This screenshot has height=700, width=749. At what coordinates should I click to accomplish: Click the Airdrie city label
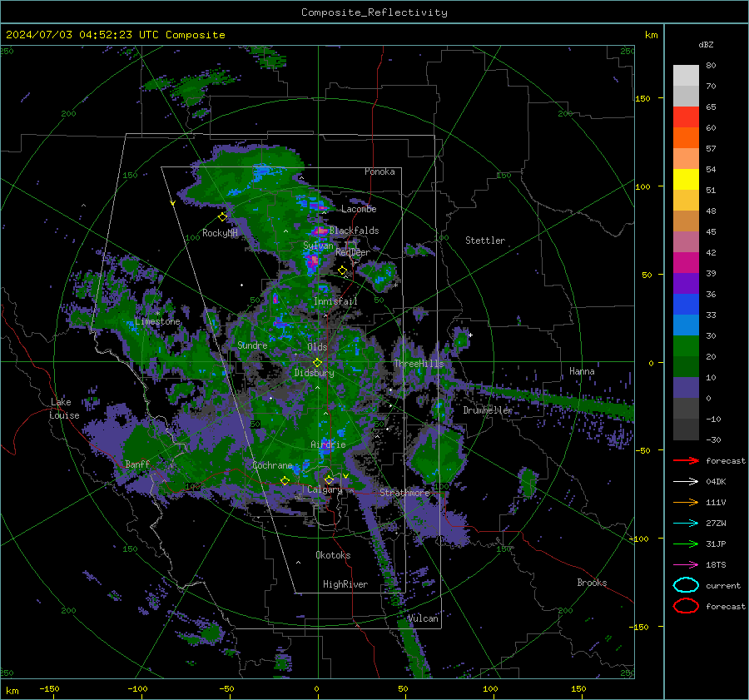(328, 444)
